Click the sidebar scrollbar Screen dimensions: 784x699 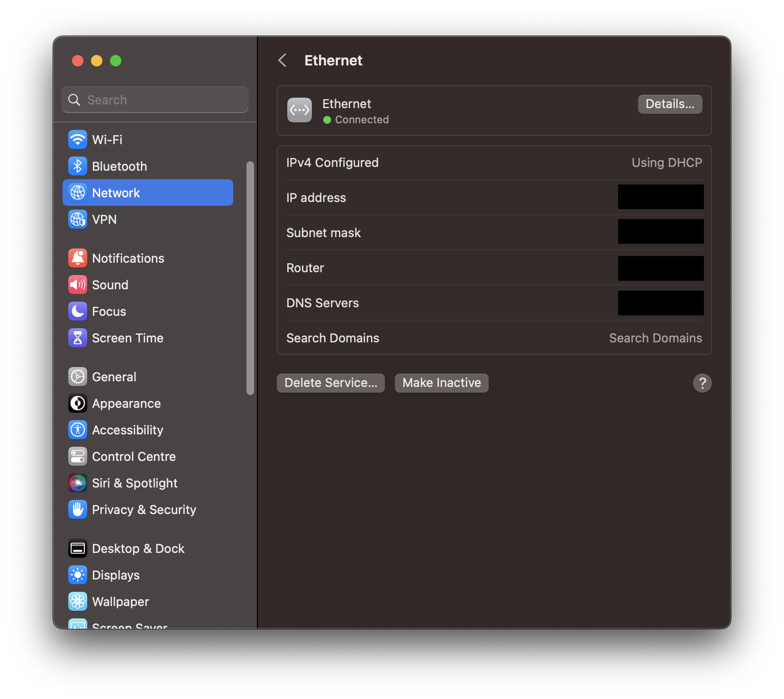pyautogui.click(x=250, y=278)
